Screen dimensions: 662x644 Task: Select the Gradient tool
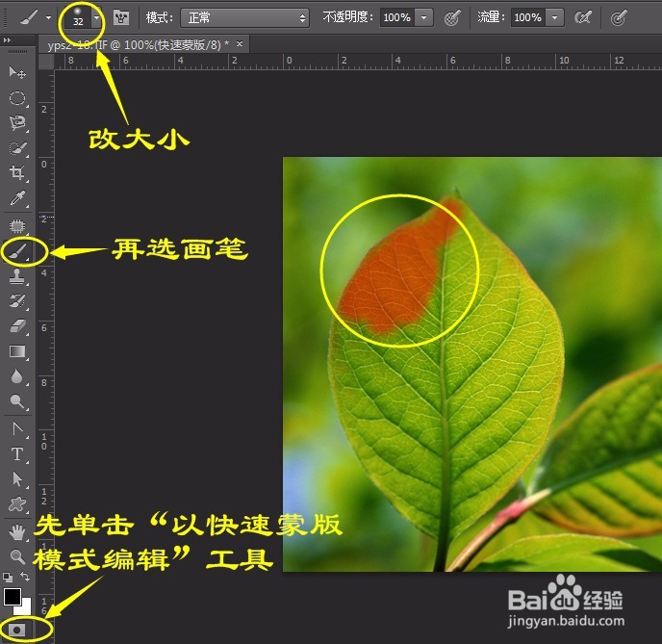(x=17, y=351)
